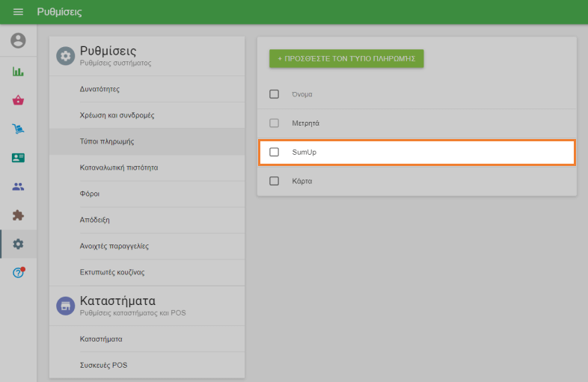Open the integrations puzzle piece icon

[x=18, y=215]
